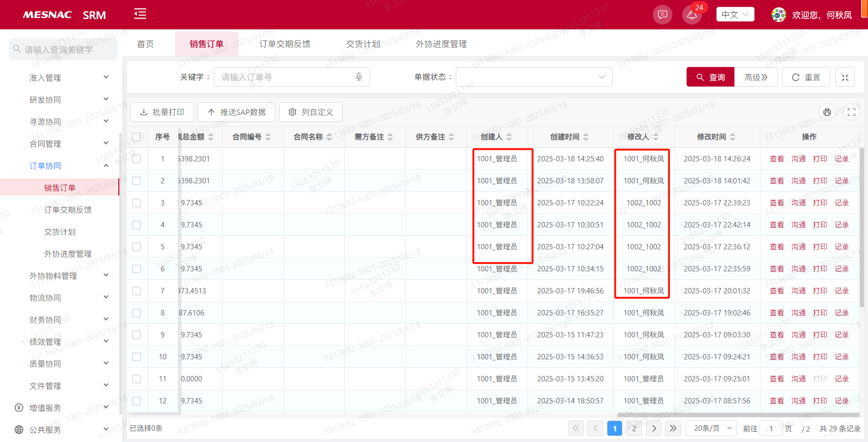Viewport: 868px width, 442px height.
Task: Sort by 修改人 column arrows
Action: (x=656, y=137)
